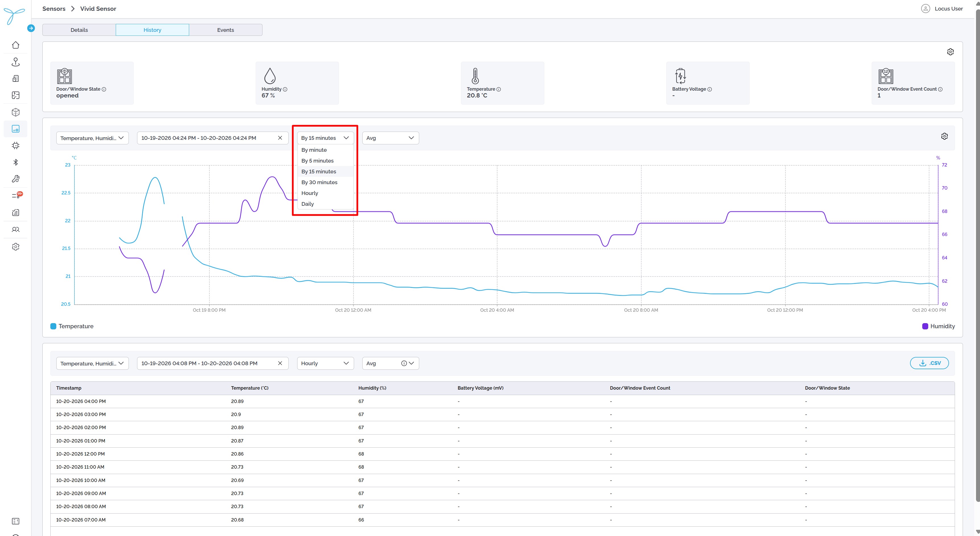Show info for Door/Window State

pyautogui.click(x=104, y=89)
